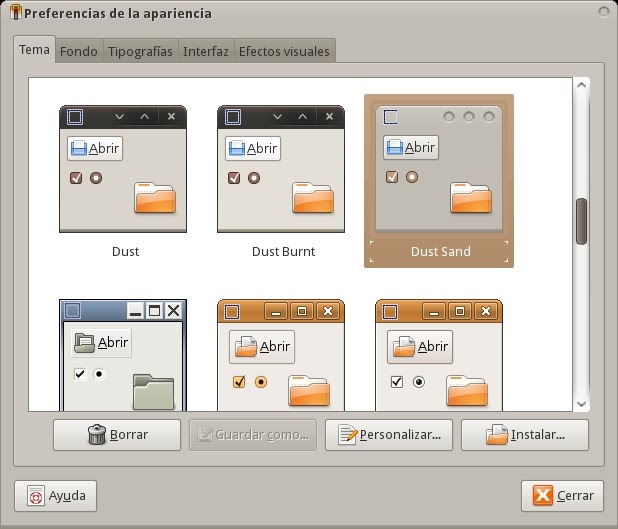
Task: Open the Tipografías tab
Action: (140, 51)
